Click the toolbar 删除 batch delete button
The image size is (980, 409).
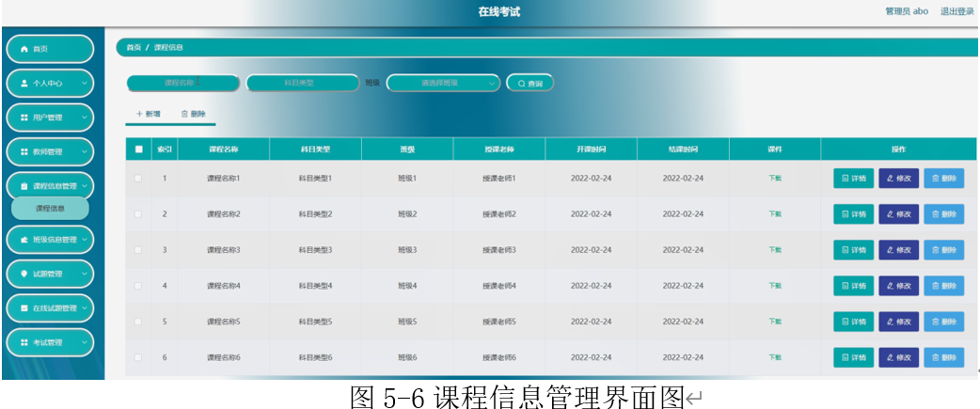[x=193, y=114]
